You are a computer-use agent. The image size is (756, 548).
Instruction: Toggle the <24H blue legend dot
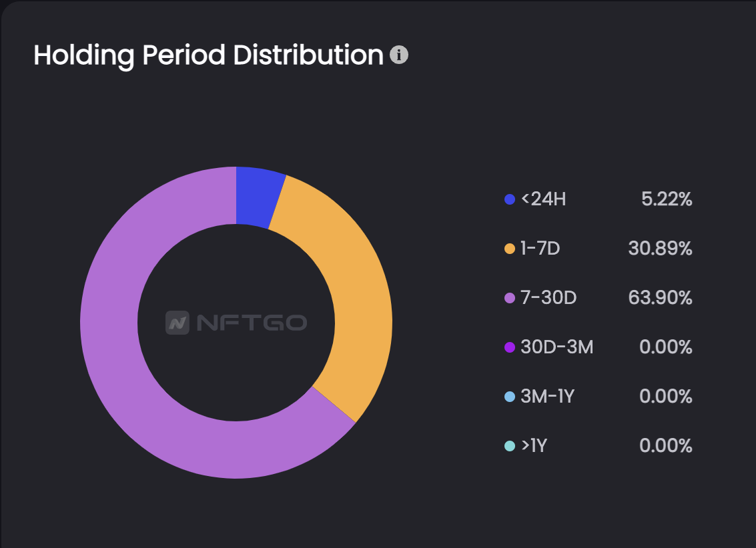pyautogui.click(x=510, y=199)
